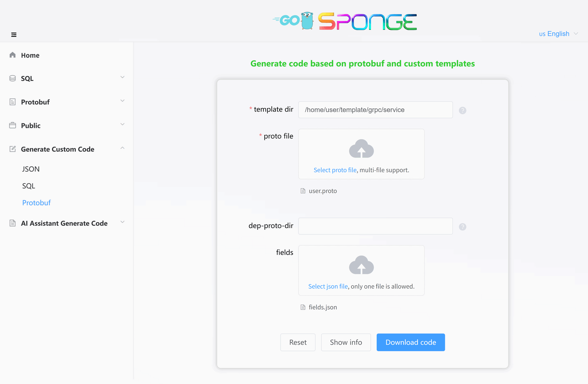Click the proto file upload cloud icon
Screen dimensions: 588x384
click(x=361, y=149)
